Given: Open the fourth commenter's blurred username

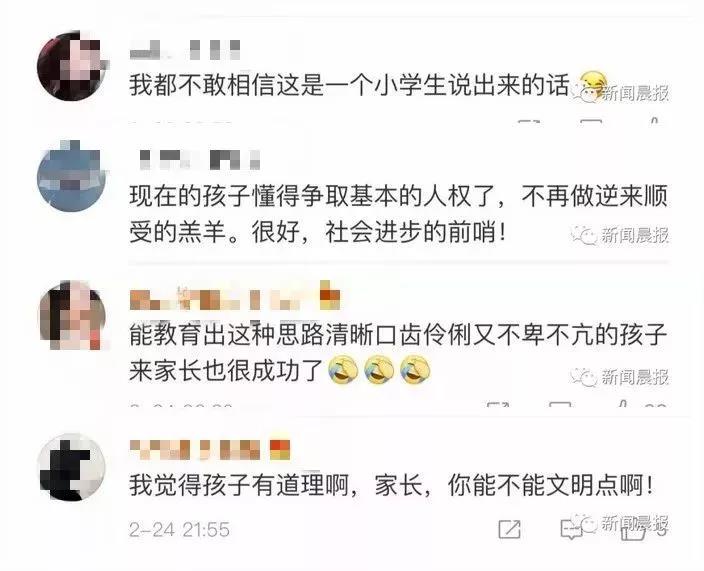Looking at the screenshot, I should tap(195, 449).
